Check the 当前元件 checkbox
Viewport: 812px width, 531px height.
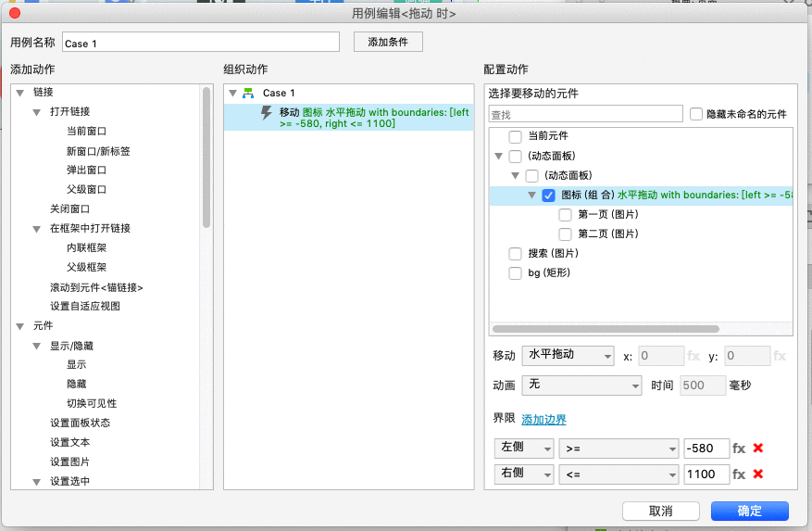coord(516,136)
